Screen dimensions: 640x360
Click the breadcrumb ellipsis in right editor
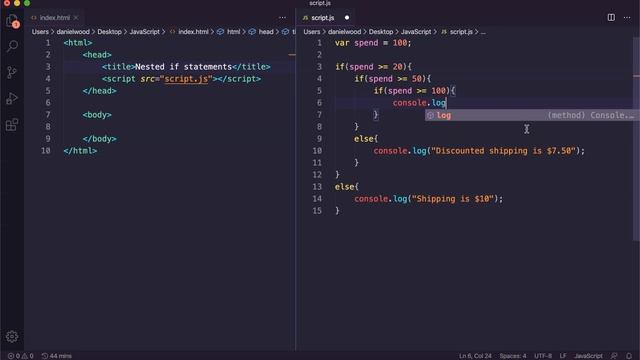coord(483,31)
